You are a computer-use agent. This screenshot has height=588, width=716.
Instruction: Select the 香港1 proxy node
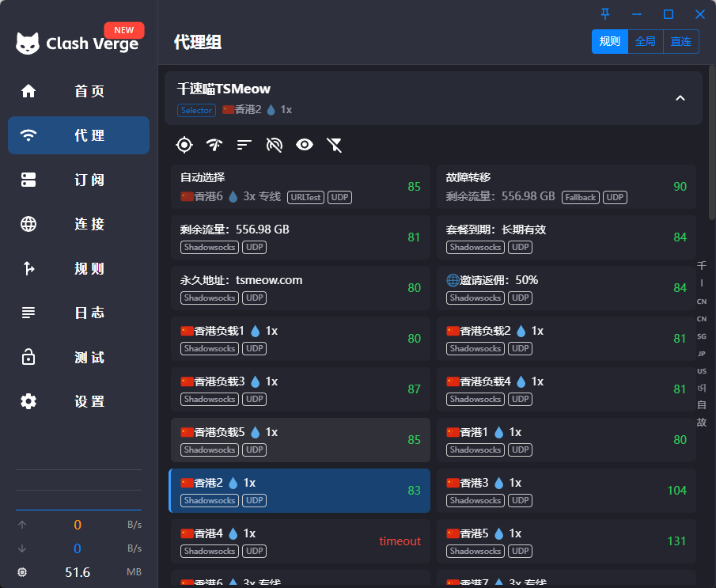(x=566, y=440)
